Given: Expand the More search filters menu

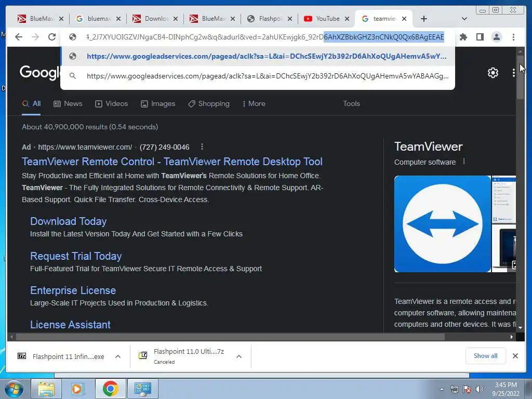Looking at the screenshot, I should [x=254, y=104].
